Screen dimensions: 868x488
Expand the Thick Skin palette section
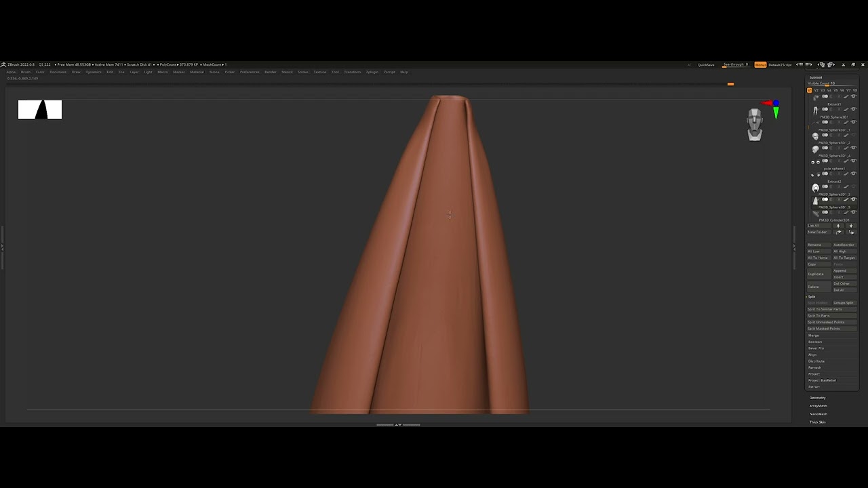click(818, 422)
